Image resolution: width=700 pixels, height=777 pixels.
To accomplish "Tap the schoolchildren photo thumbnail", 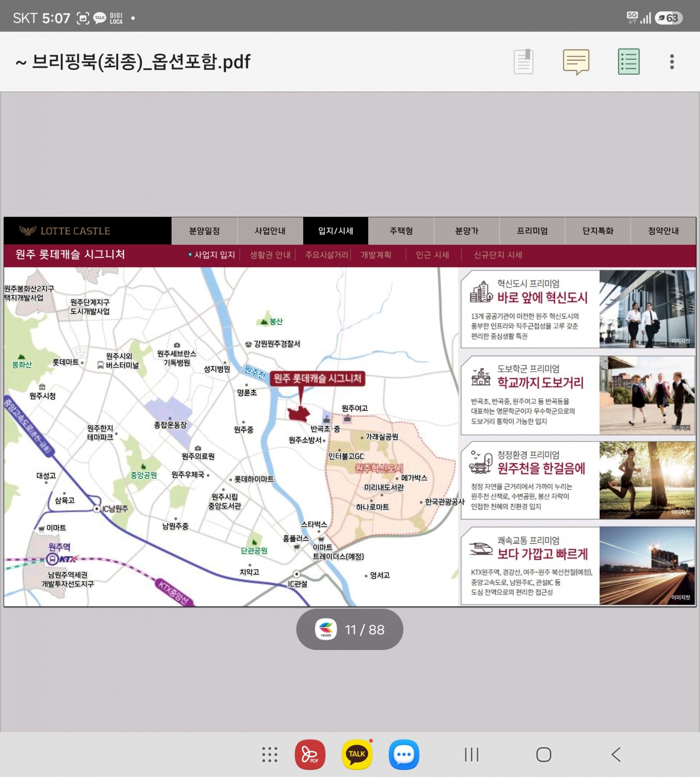I will pos(647,395).
